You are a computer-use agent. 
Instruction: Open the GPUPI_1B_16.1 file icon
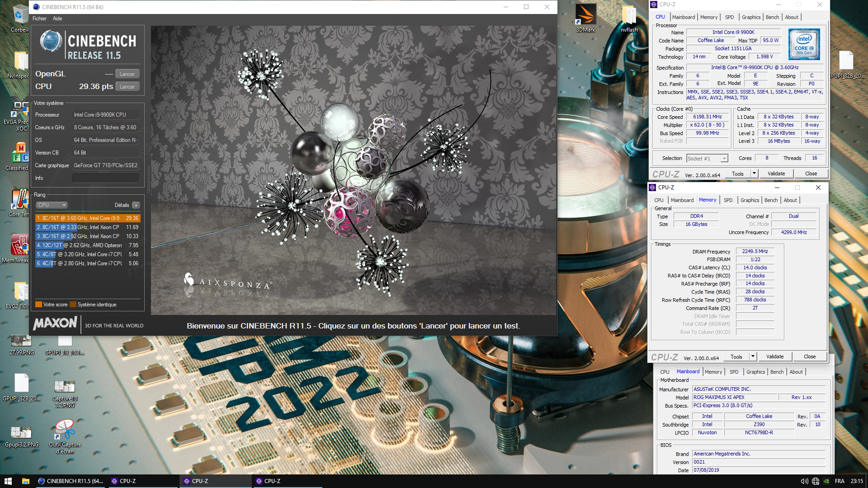tap(65, 345)
